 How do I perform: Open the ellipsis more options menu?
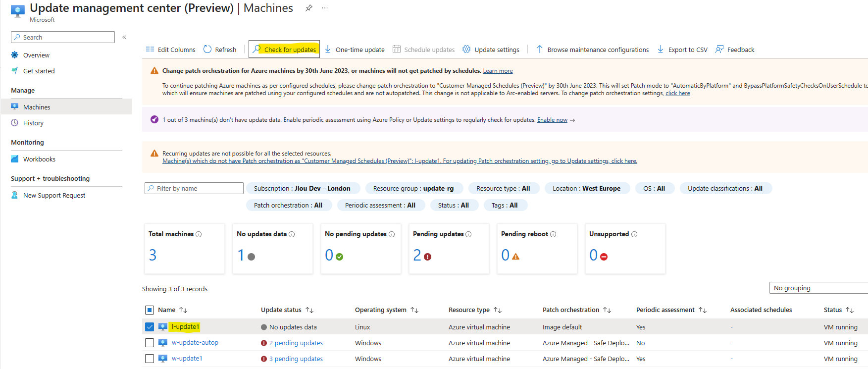325,8
